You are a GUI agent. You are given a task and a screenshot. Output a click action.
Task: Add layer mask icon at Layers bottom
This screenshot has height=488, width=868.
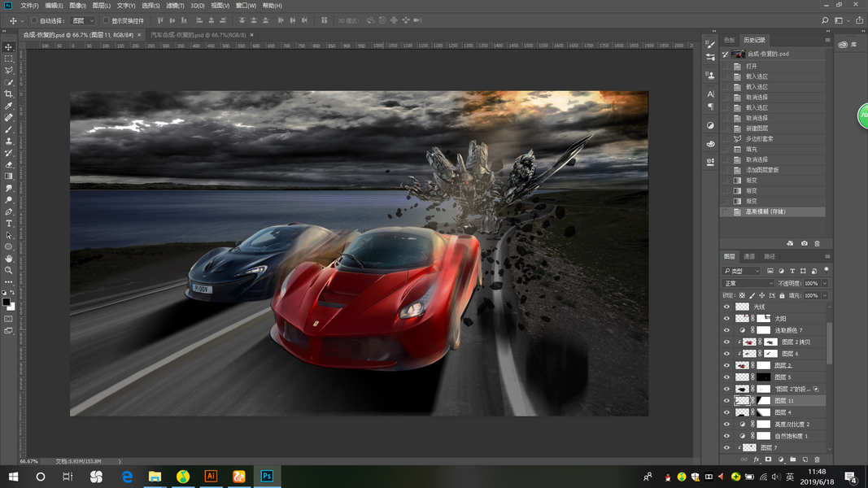[x=769, y=460]
